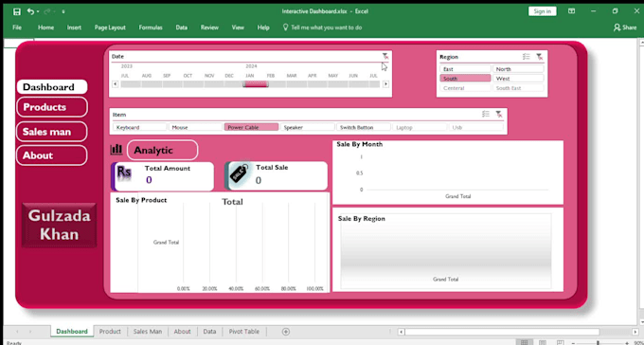Clear the Date timeline filter icon

click(x=385, y=56)
